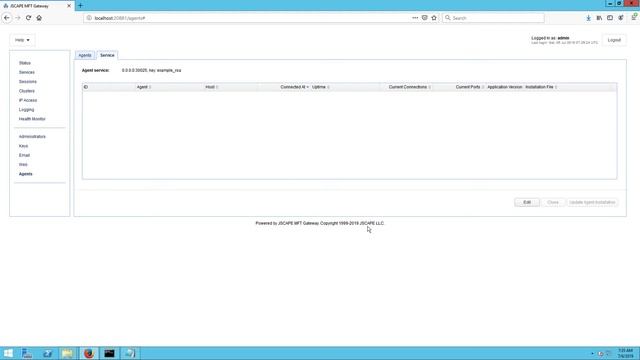Image resolution: width=640 pixels, height=360 pixels.
Task: Open Email in the sidebar
Action: (x=24, y=156)
